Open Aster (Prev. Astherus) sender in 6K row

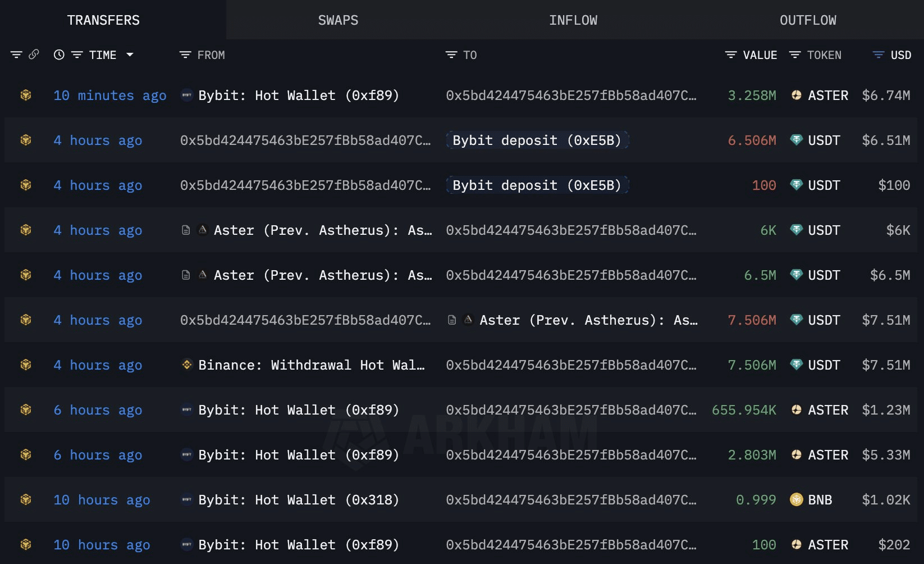323,230
